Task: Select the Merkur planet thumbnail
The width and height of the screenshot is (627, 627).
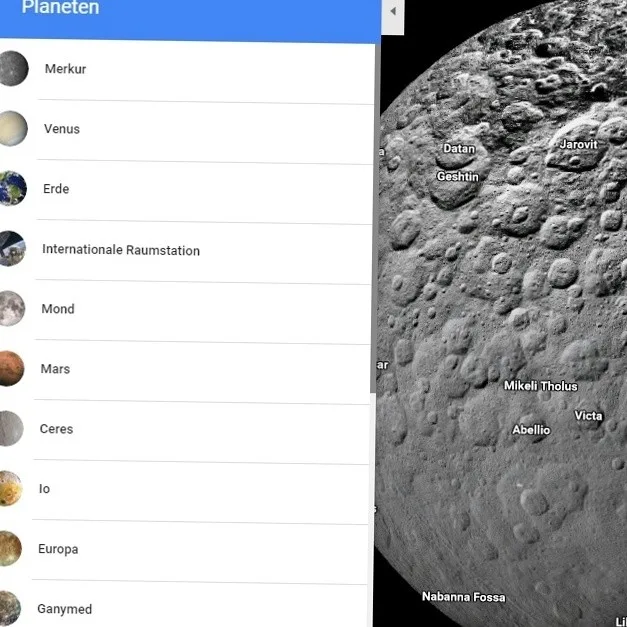Action: (x=14, y=68)
